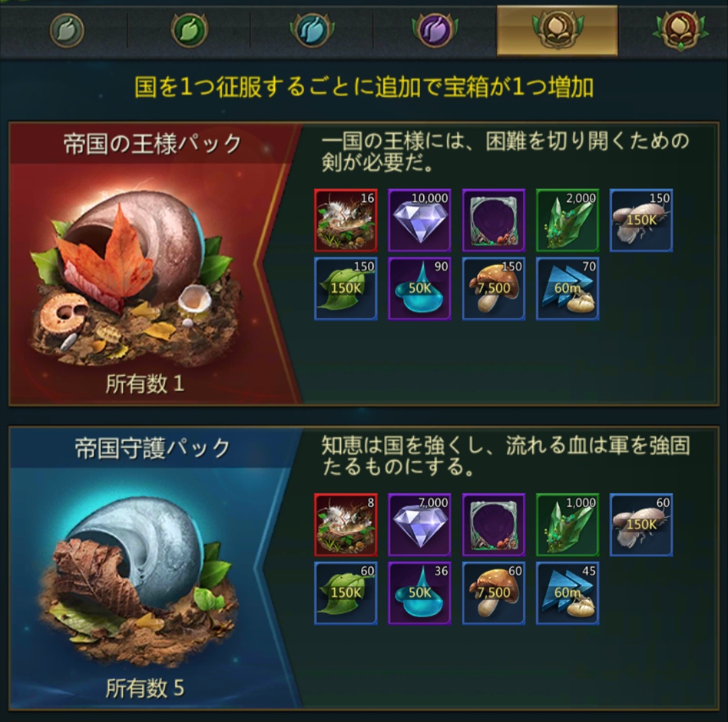Screen dimensions: 728x722
Task: Tap the 10,000 diamond reward icon
Action: click(420, 220)
